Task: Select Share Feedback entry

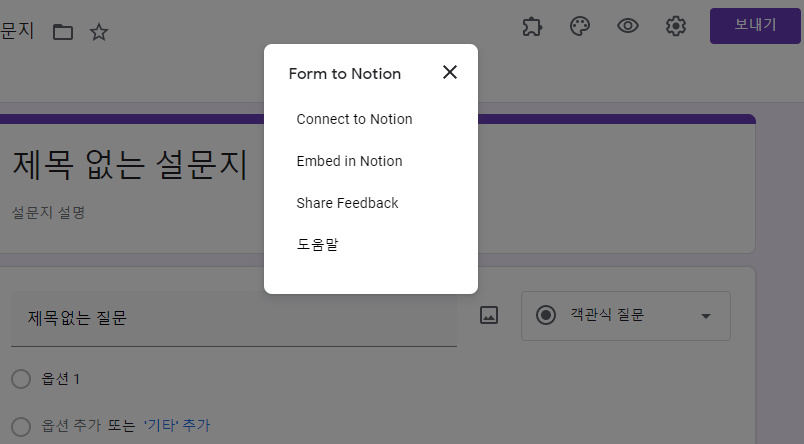Action: (347, 203)
